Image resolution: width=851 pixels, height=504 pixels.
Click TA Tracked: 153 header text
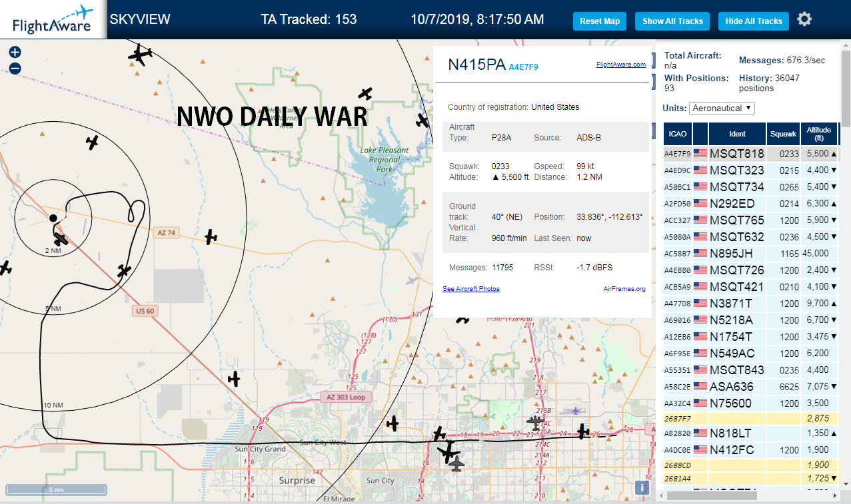coord(309,19)
